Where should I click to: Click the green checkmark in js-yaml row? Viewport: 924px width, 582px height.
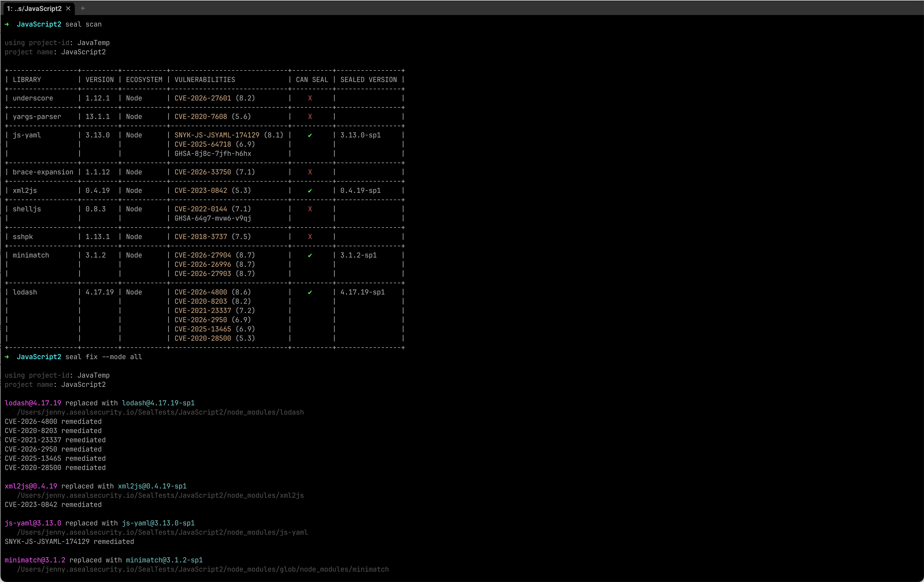(310, 135)
